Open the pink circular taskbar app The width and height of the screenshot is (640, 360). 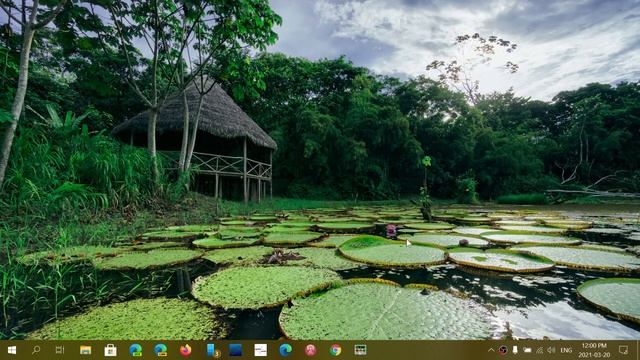tap(310, 350)
